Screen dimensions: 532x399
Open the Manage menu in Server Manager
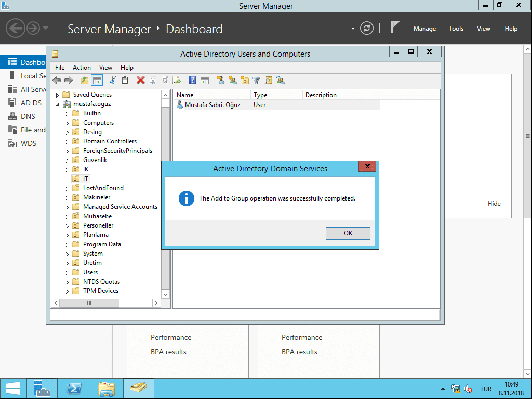point(424,29)
